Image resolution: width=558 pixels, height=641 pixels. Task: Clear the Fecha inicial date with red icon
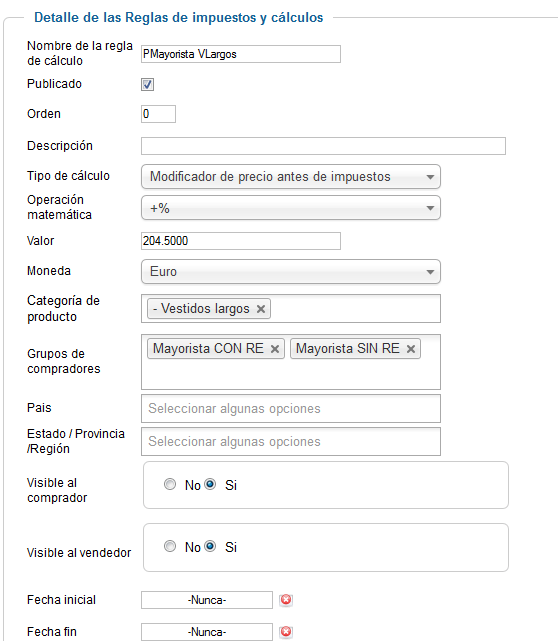tap(286, 600)
